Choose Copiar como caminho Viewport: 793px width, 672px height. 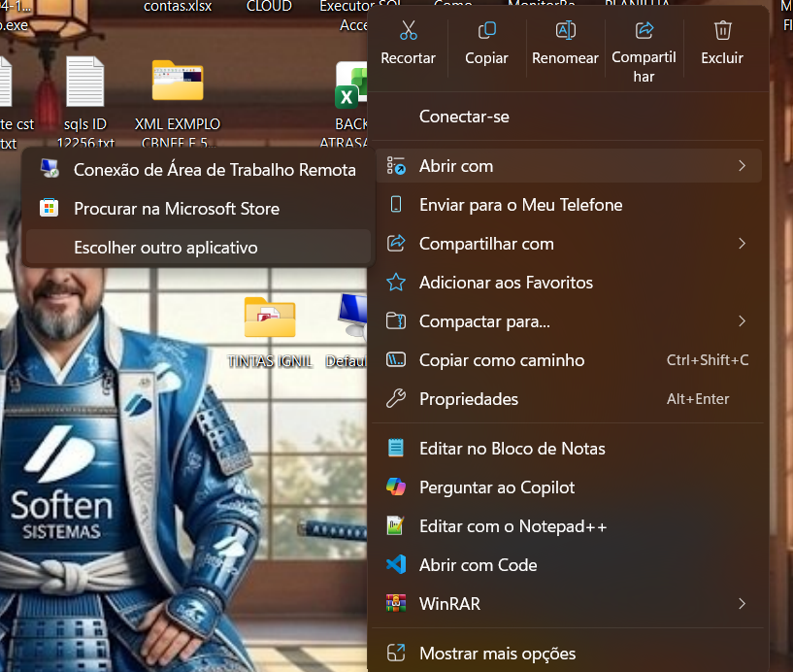569,360
